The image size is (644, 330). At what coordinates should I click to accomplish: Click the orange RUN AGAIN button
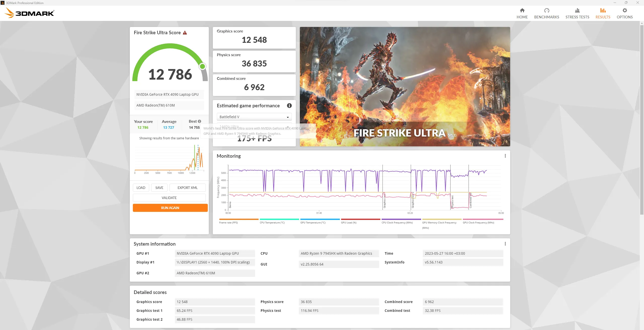point(170,208)
